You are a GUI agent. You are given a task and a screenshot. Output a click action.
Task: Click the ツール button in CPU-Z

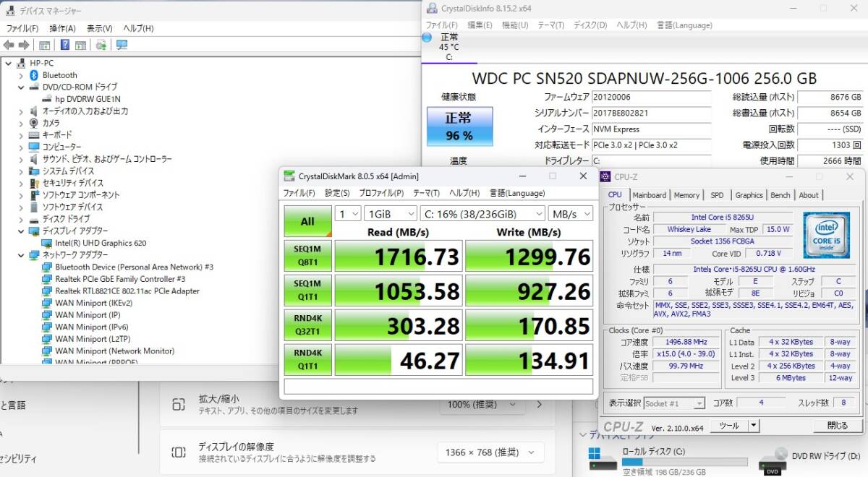coord(728,426)
